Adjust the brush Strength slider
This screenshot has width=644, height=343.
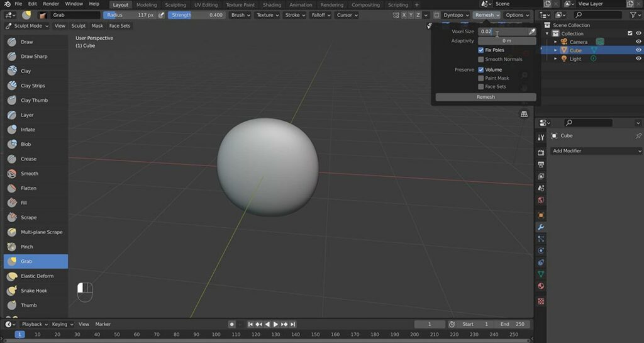(x=196, y=15)
